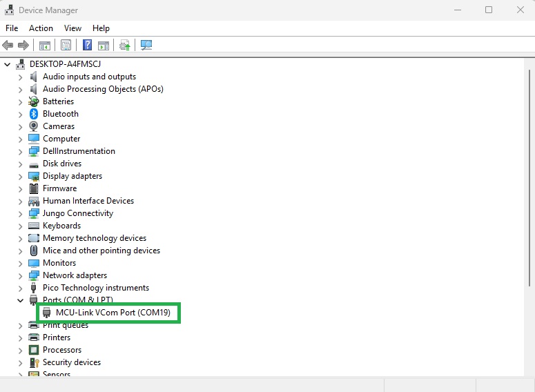Expand the Memory technology devices chevron
Image resolution: width=535 pixels, height=392 pixels.
(x=20, y=239)
